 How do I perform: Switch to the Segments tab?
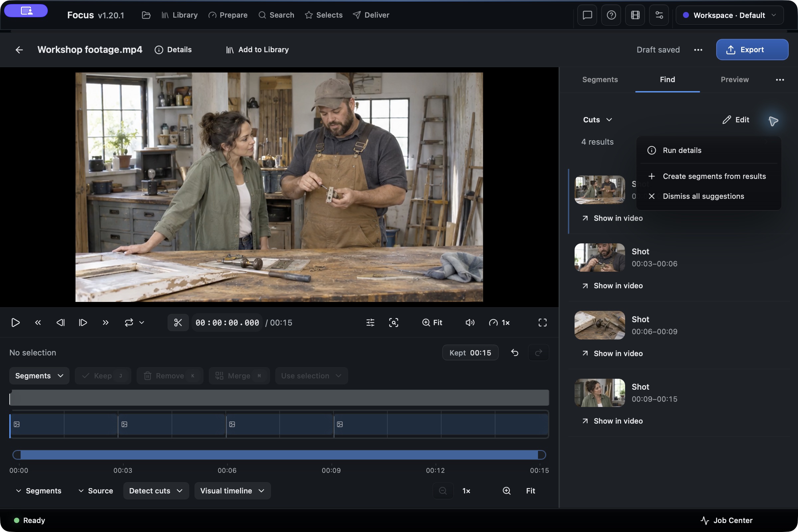click(600, 79)
